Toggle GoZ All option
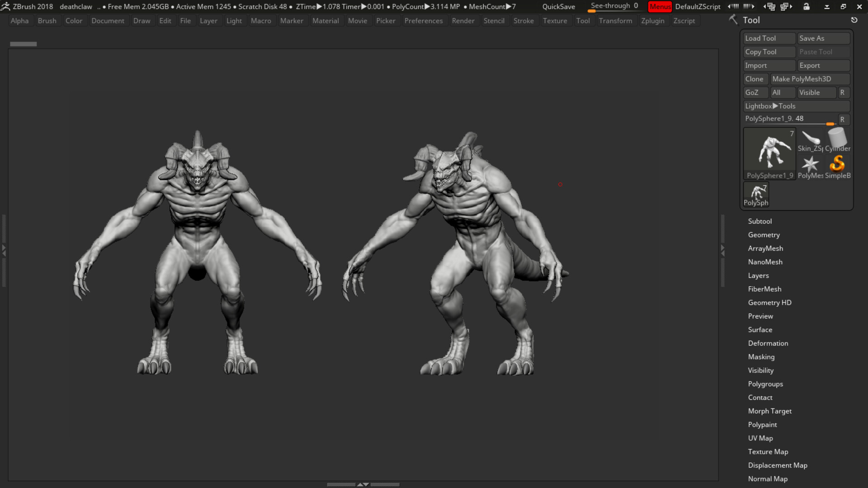Viewport: 868px width, 488px height. pyautogui.click(x=783, y=92)
